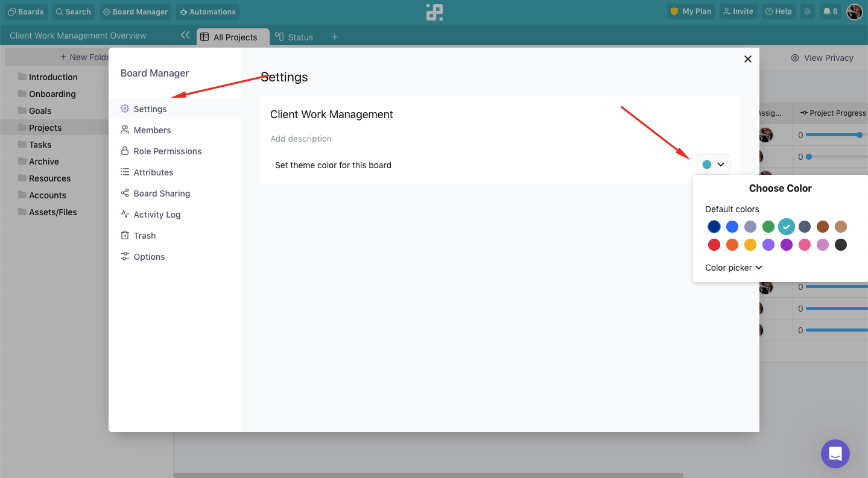Pick the dark brown color swatch
Viewport: 868px width, 478px height.
coord(823,227)
